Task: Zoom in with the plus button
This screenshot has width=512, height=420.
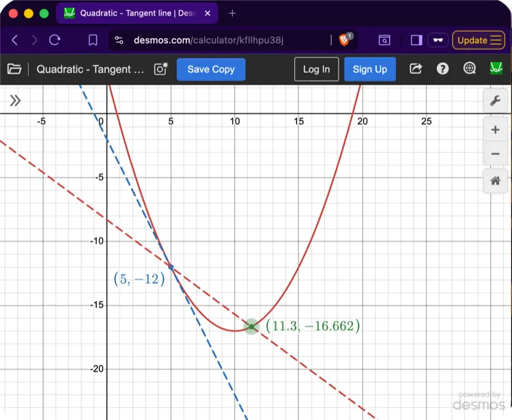Action: pos(495,130)
